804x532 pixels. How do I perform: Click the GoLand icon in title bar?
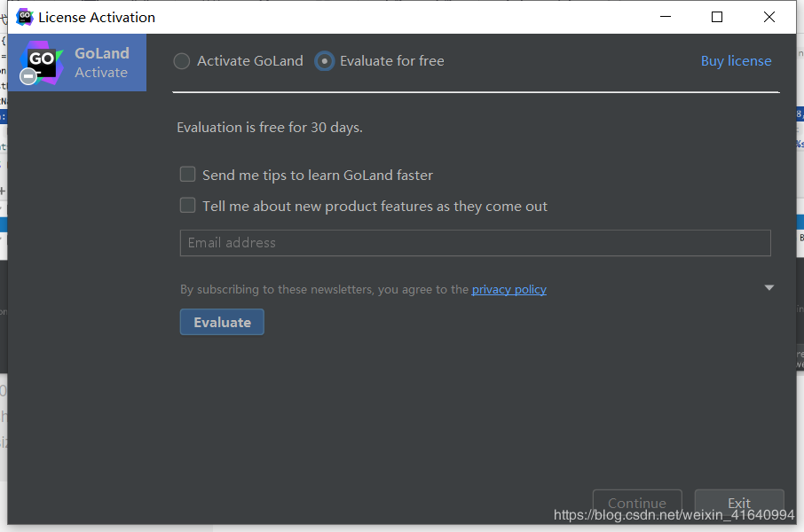(24, 17)
